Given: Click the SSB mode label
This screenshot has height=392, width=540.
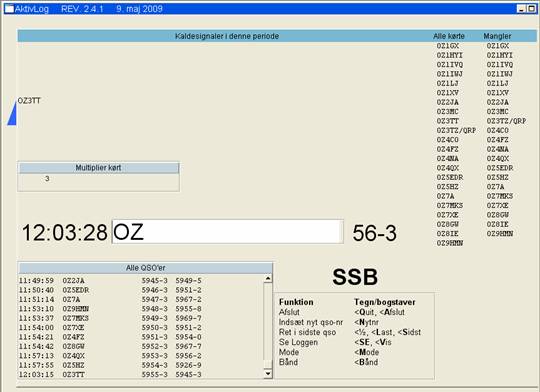Looking at the screenshot, I should 355,277.
